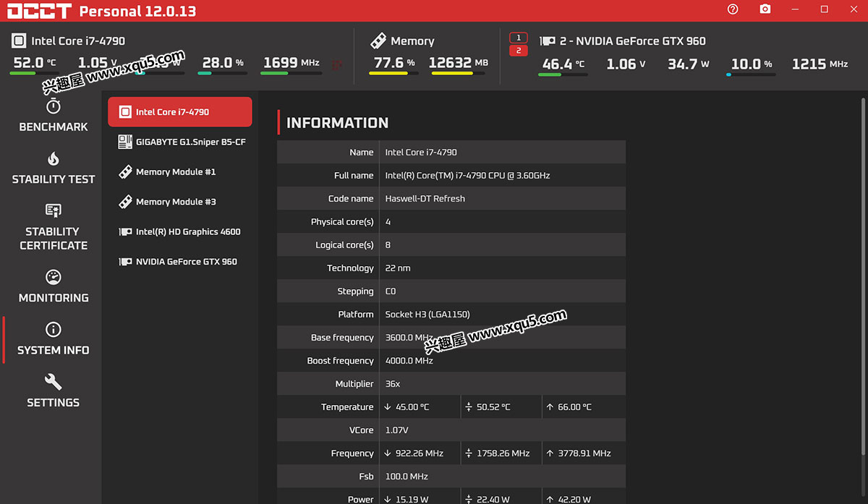Click the Fsb value 100.0 MHz
The image size is (868, 504).
pos(407,476)
